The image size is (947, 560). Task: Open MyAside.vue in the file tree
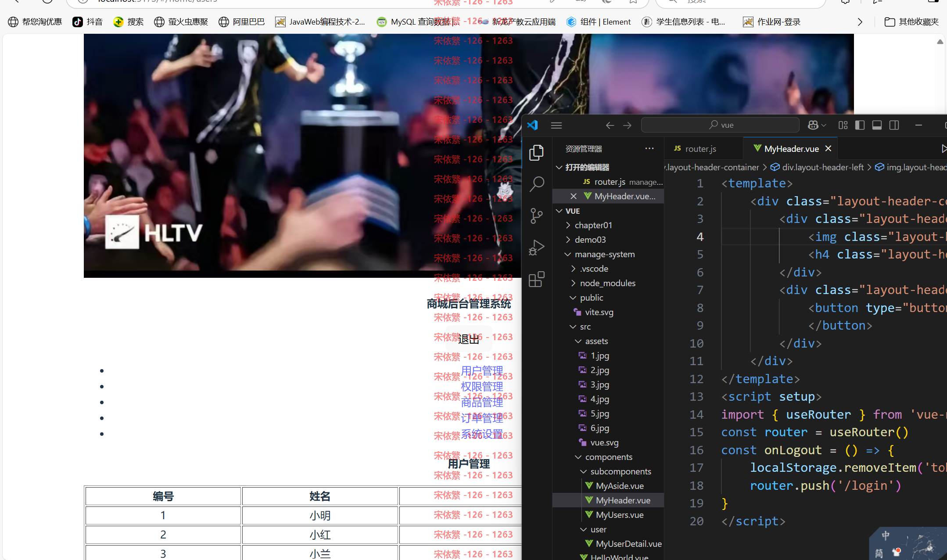(x=619, y=486)
